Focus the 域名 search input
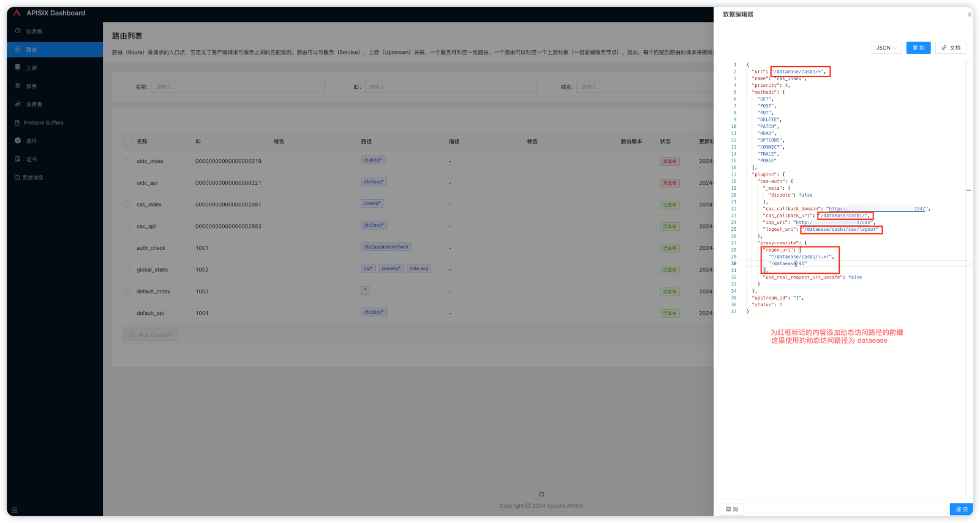Viewport: 980px width, 523px height. pos(645,87)
